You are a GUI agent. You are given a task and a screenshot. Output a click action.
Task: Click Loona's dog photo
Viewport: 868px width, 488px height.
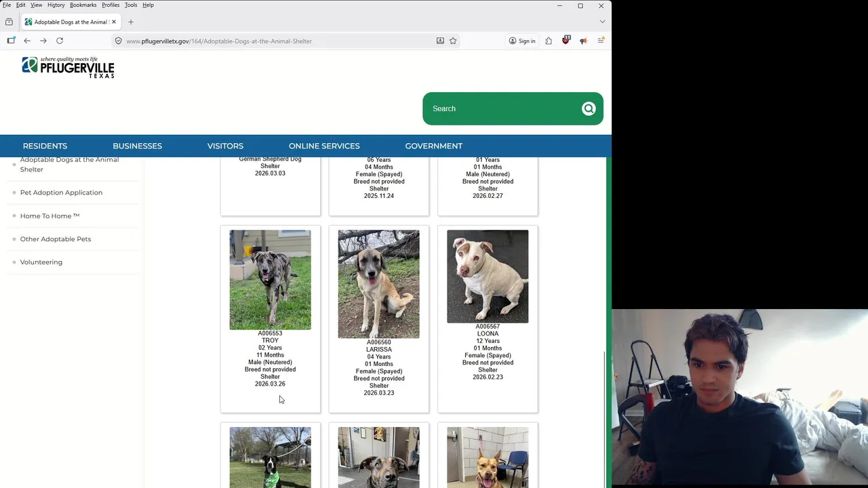click(488, 277)
